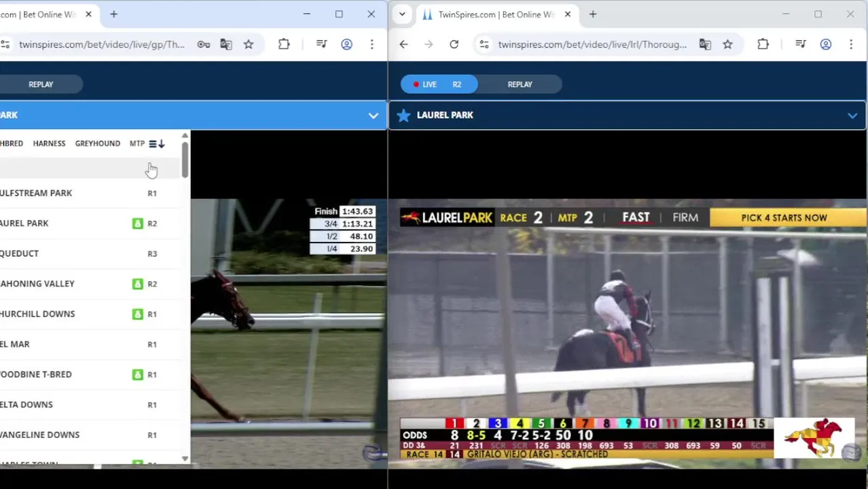Click green money icon on Woodbine T-Bred row
The image size is (868, 489).
[x=138, y=374]
